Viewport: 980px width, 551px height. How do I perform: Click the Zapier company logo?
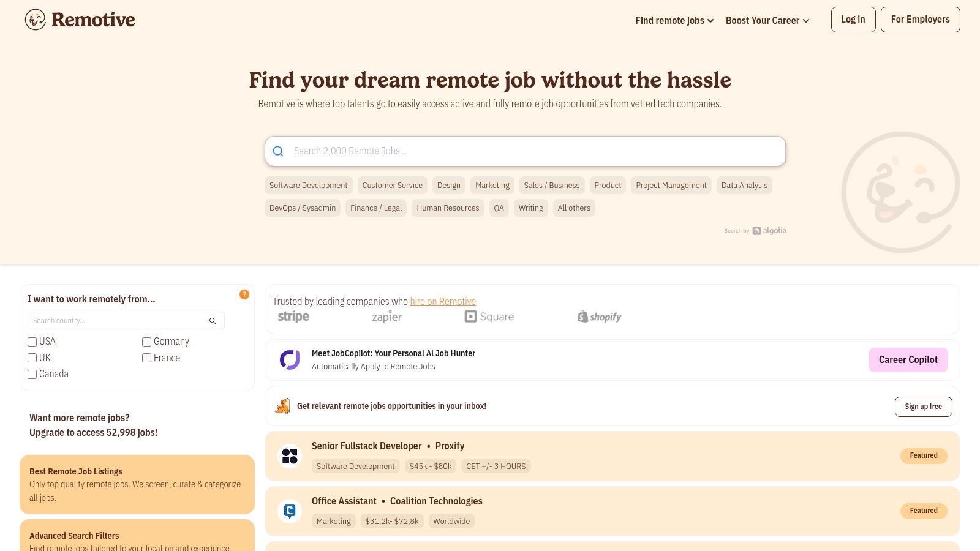point(387,317)
